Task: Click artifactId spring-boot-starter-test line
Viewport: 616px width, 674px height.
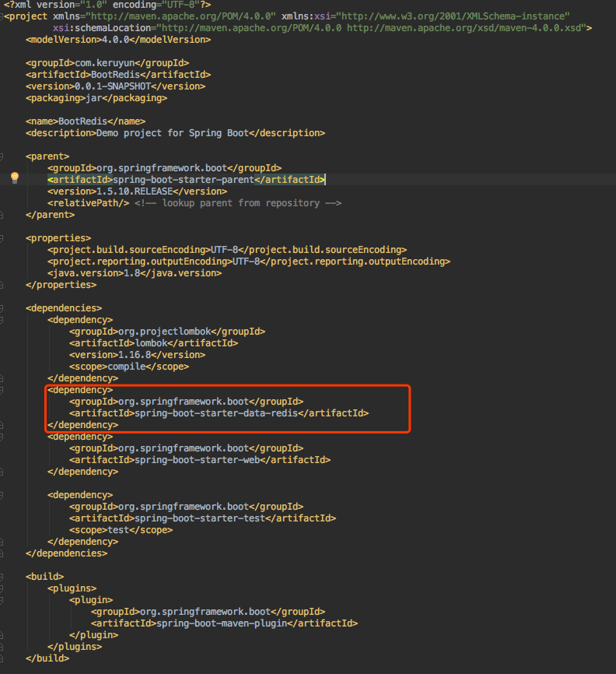Action: [x=203, y=518]
